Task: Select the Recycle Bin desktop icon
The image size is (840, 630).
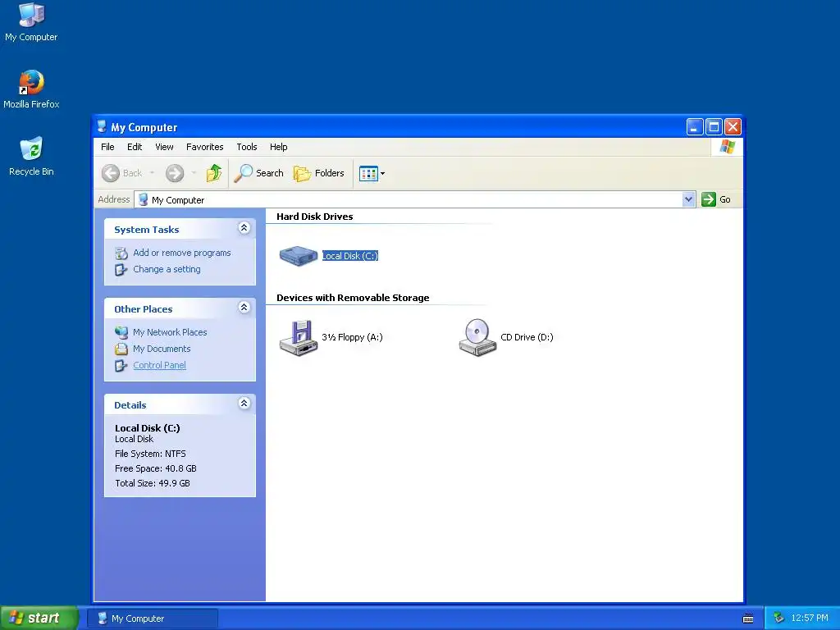Action: pyautogui.click(x=31, y=157)
